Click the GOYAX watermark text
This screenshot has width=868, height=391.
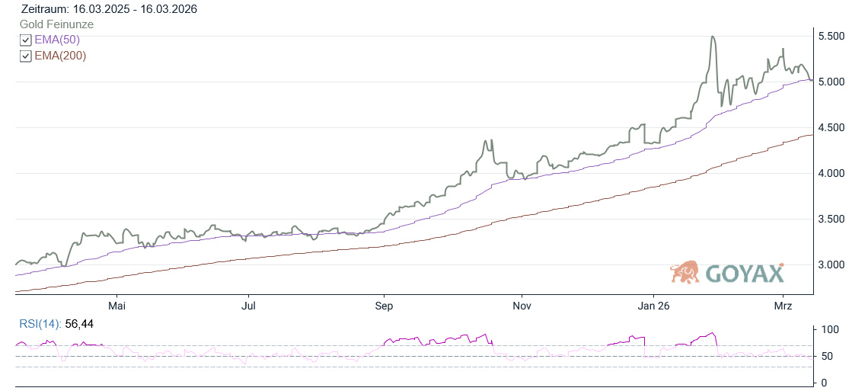(x=744, y=274)
